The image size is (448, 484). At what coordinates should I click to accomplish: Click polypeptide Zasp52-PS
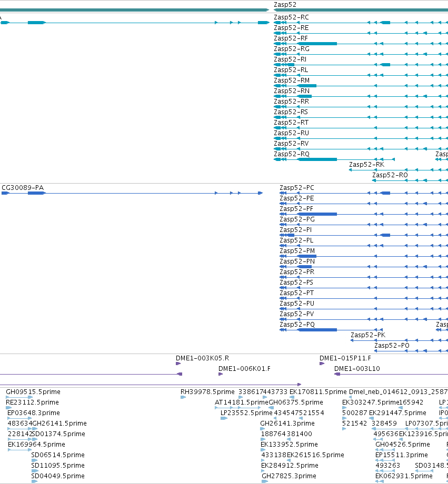(296, 282)
